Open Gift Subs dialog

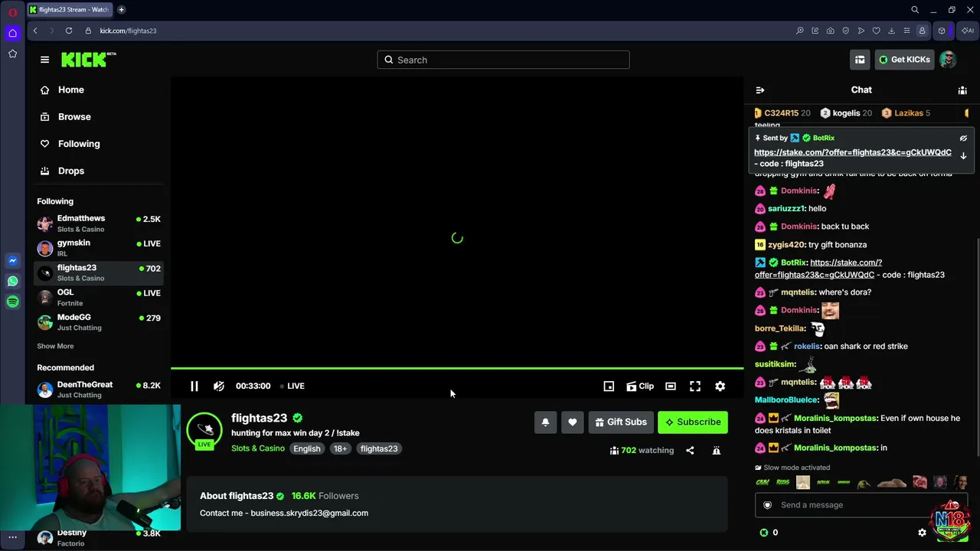(621, 422)
